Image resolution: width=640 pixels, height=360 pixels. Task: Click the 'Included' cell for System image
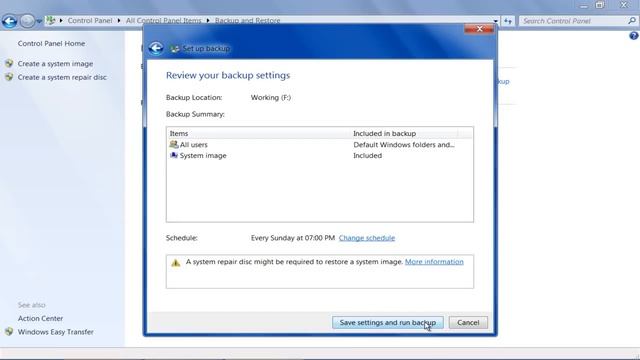[x=367, y=156]
